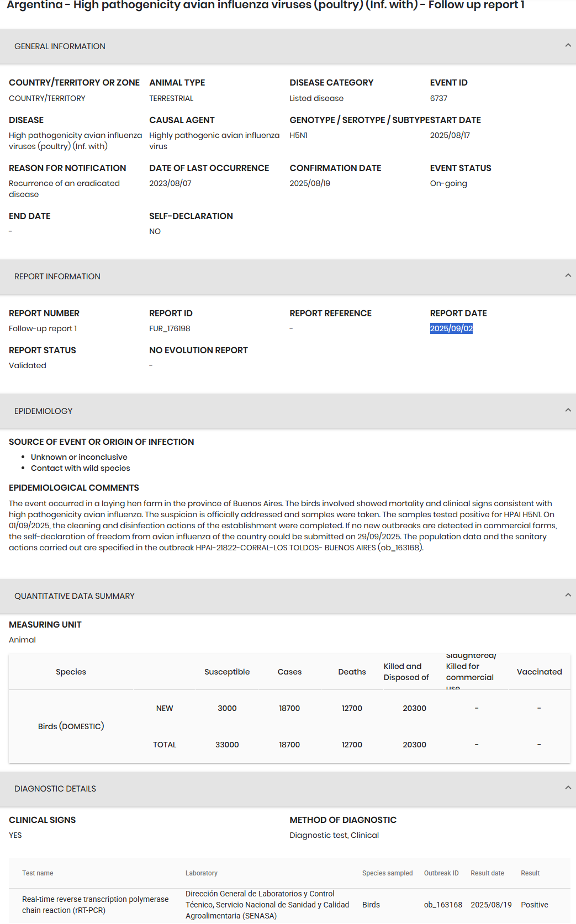Click the Species column header
This screenshot has height=924, width=576.
[71, 672]
